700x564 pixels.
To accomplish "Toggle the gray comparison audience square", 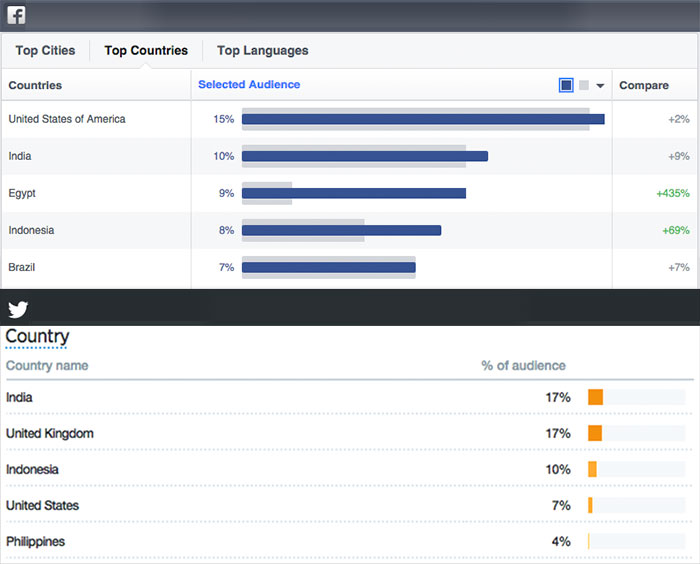I will [584, 85].
